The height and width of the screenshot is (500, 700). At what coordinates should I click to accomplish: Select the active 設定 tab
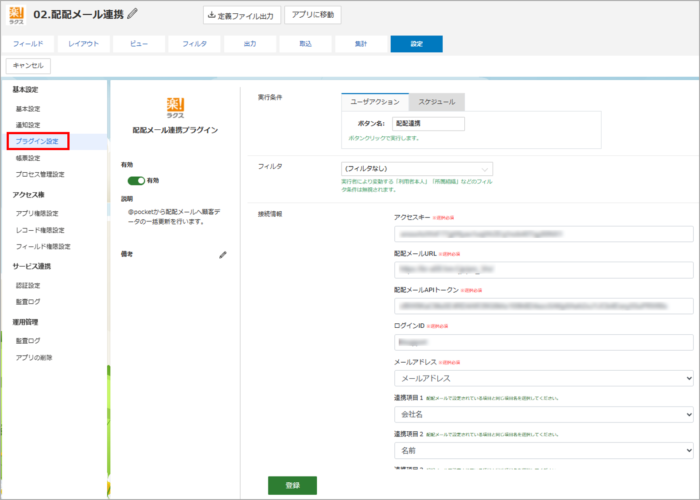click(417, 44)
